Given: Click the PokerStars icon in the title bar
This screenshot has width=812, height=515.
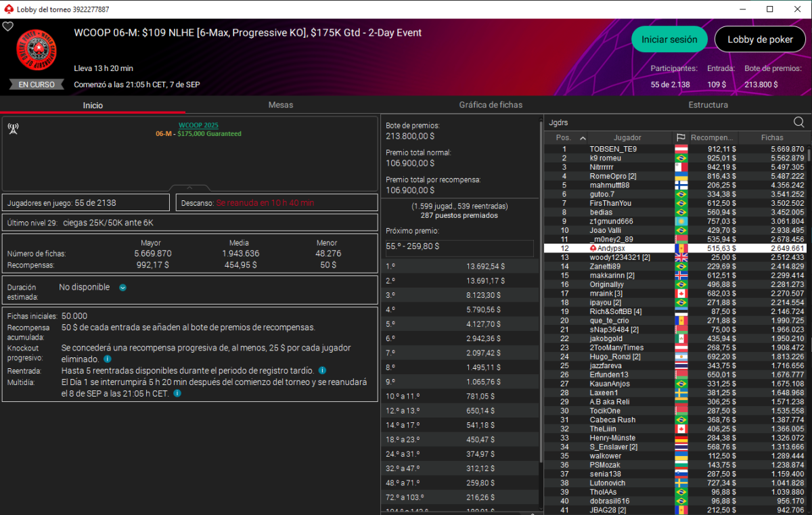Looking at the screenshot, I should coord(9,9).
